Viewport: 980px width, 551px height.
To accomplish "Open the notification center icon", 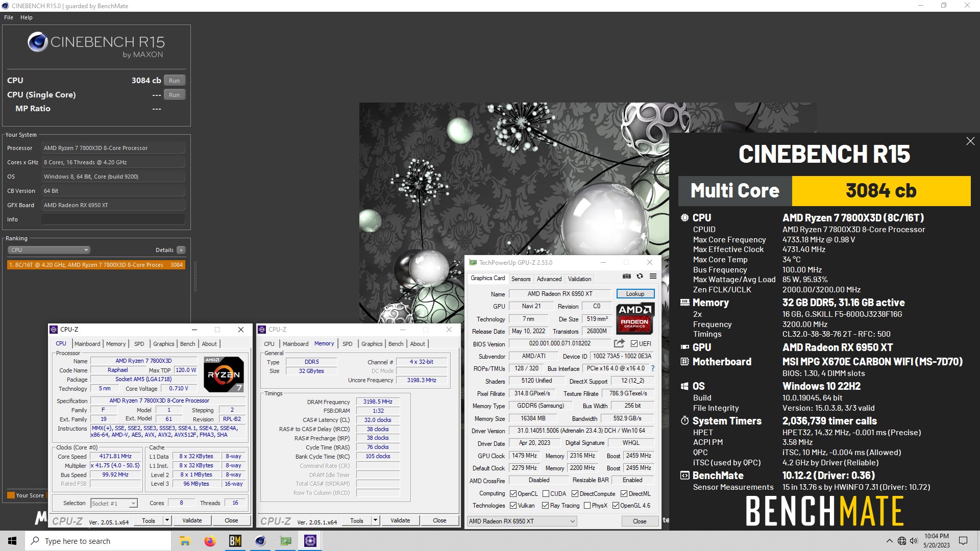I will tap(963, 541).
